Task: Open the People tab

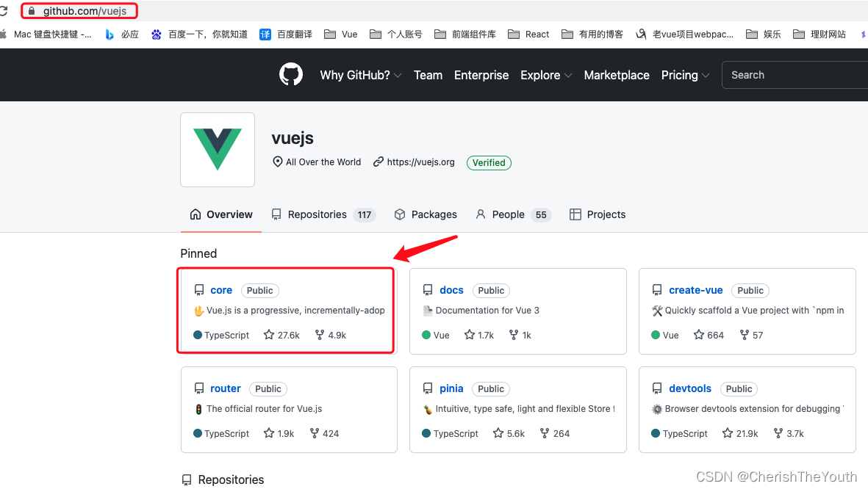Action: pyautogui.click(x=508, y=214)
